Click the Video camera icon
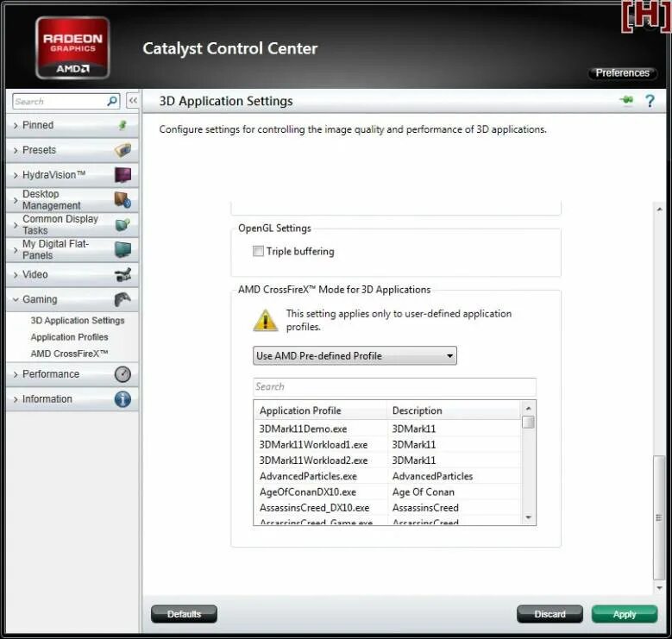Image resolution: width=672 pixels, height=639 pixels. pyautogui.click(x=123, y=274)
